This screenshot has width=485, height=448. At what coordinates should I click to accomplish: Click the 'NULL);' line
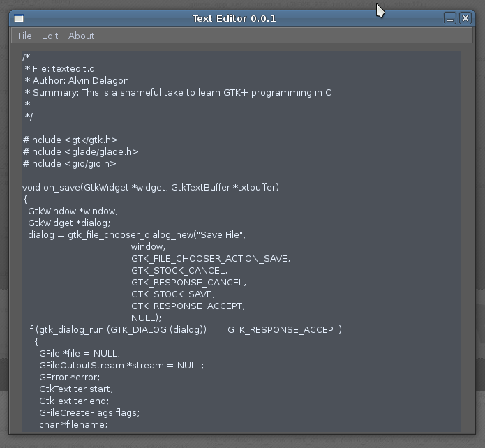[146, 318]
